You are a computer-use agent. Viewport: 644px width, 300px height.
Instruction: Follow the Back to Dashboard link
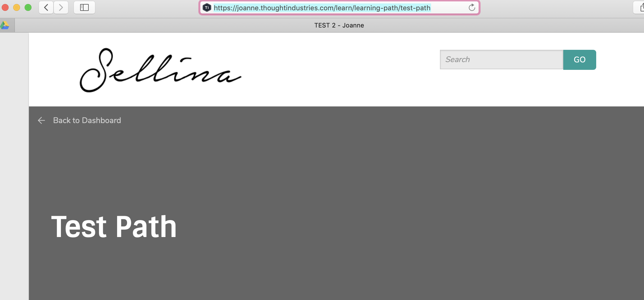(x=87, y=121)
